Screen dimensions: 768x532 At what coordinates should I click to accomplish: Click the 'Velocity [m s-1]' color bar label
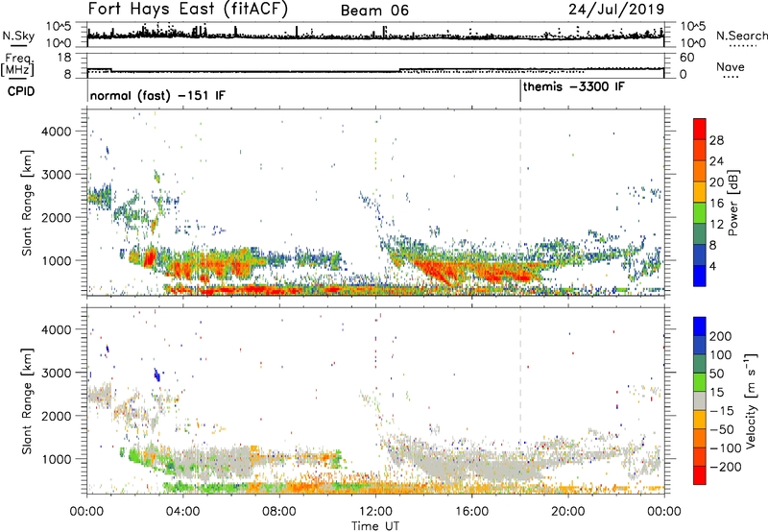[x=751, y=400]
